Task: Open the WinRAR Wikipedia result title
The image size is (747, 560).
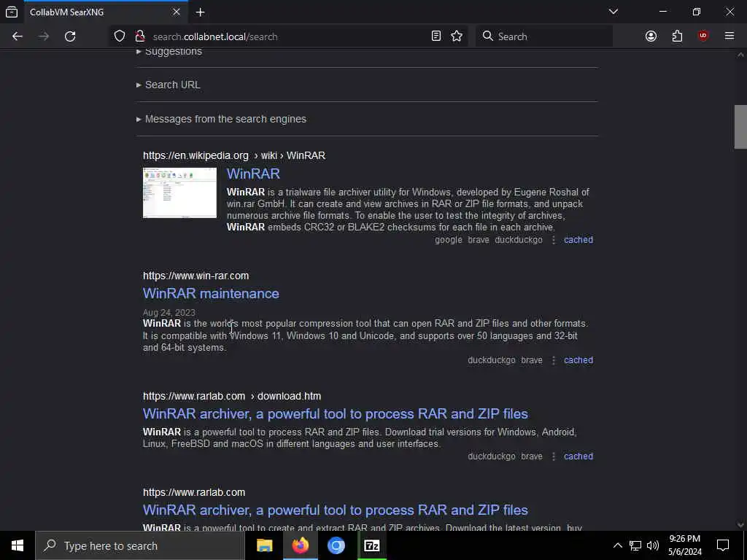Action: 253,174
